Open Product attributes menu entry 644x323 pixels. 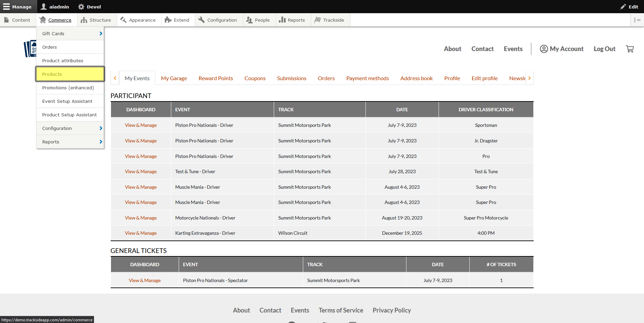click(70, 61)
